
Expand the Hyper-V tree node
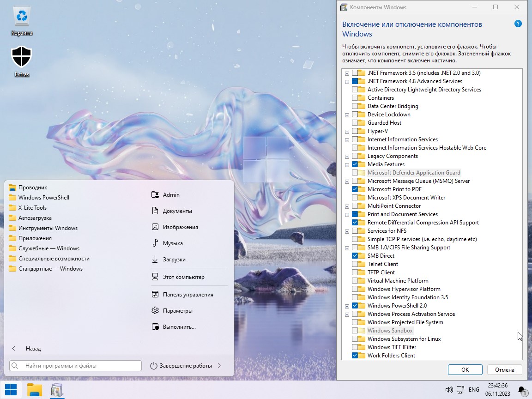(347, 131)
